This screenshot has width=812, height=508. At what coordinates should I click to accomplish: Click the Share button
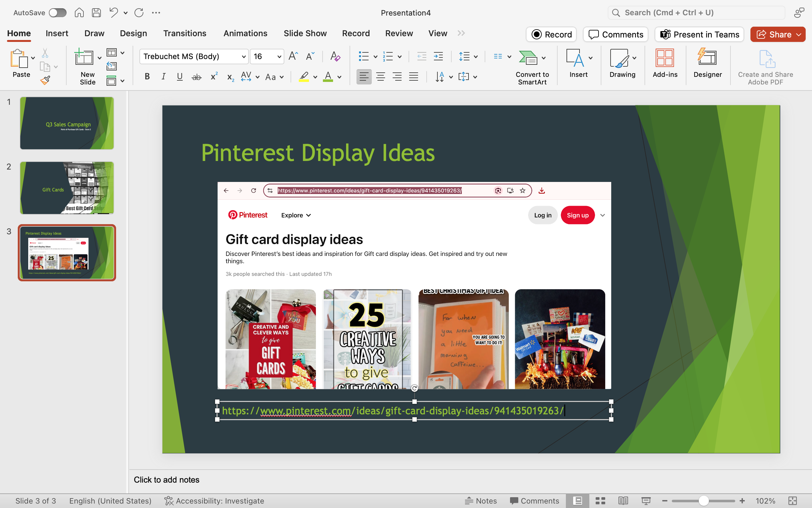tap(773, 34)
